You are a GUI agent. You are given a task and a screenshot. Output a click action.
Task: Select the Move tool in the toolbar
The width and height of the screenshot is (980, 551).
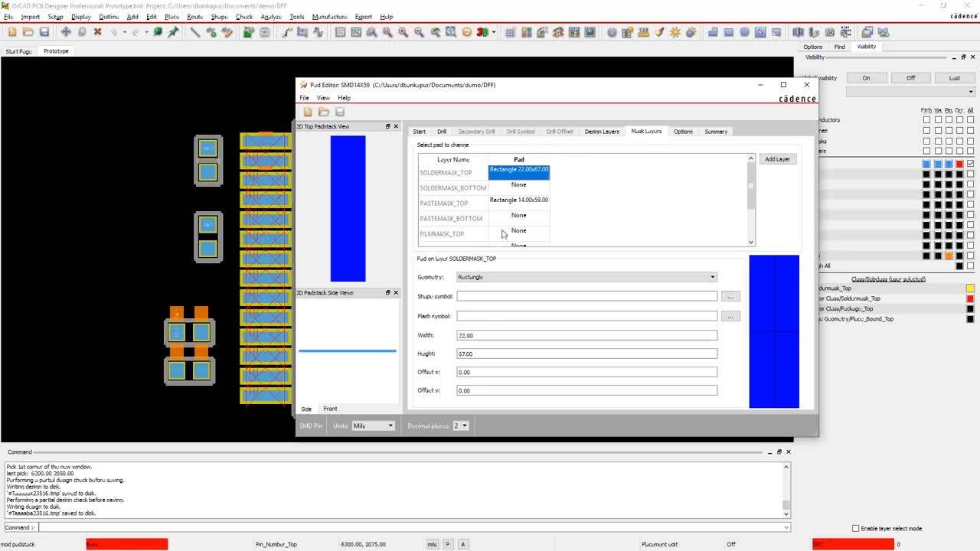[x=66, y=32]
